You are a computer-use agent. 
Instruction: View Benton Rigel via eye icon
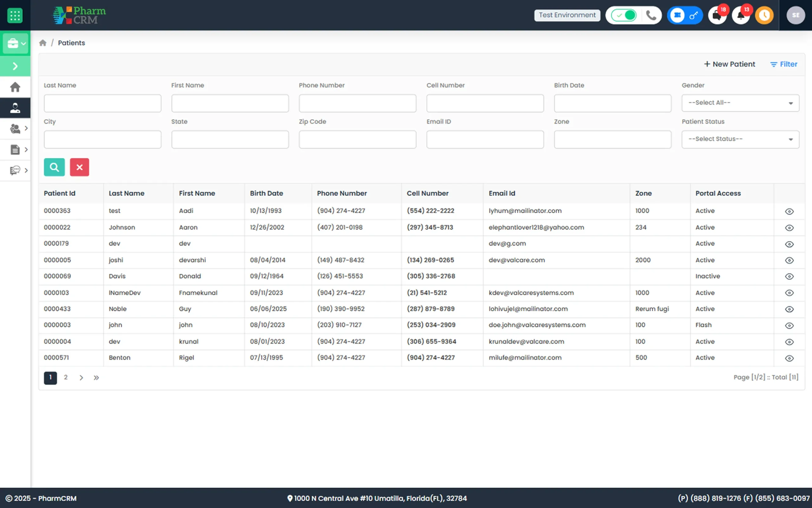click(789, 358)
